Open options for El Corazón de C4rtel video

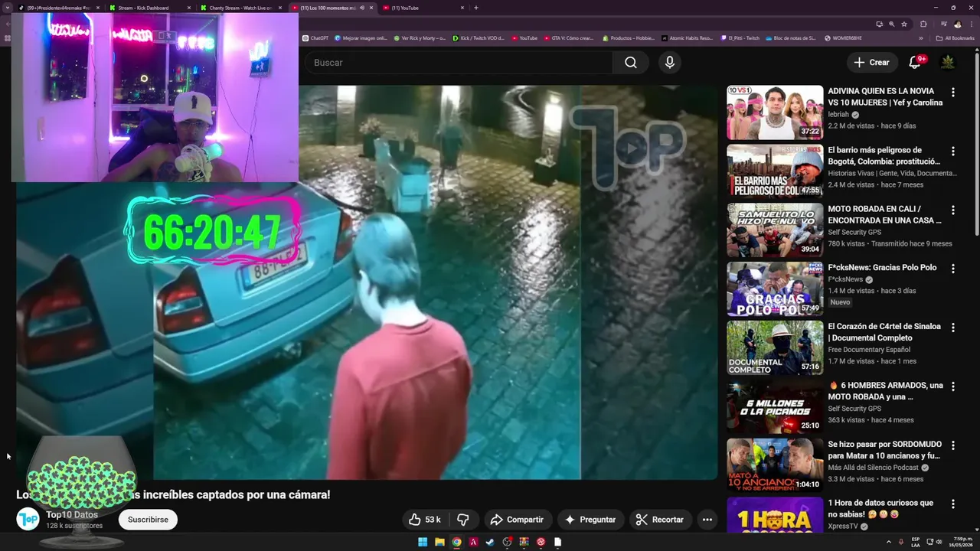(x=953, y=328)
